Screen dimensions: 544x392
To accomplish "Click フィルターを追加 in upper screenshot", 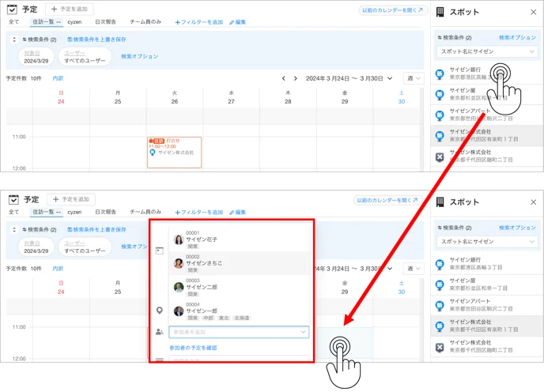I will pyautogui.click(x=198, y=22).
